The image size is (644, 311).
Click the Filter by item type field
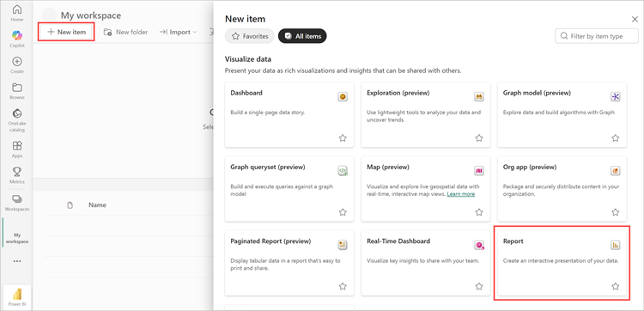coord(597,36)
